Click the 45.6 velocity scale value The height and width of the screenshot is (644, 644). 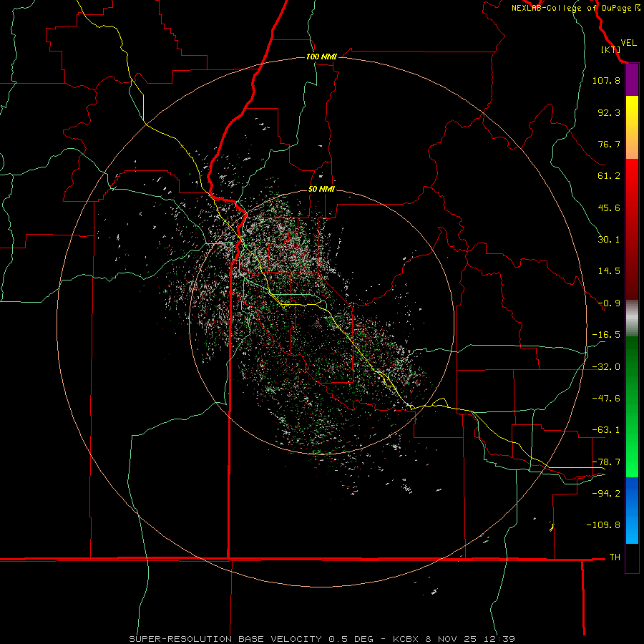tap(609, 208)
